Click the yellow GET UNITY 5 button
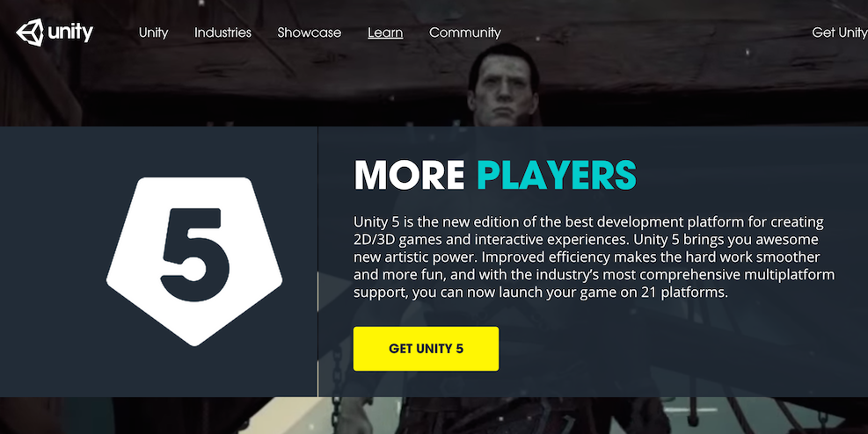Viewport: 868px width, 434px height. click(x=426, y=348)
